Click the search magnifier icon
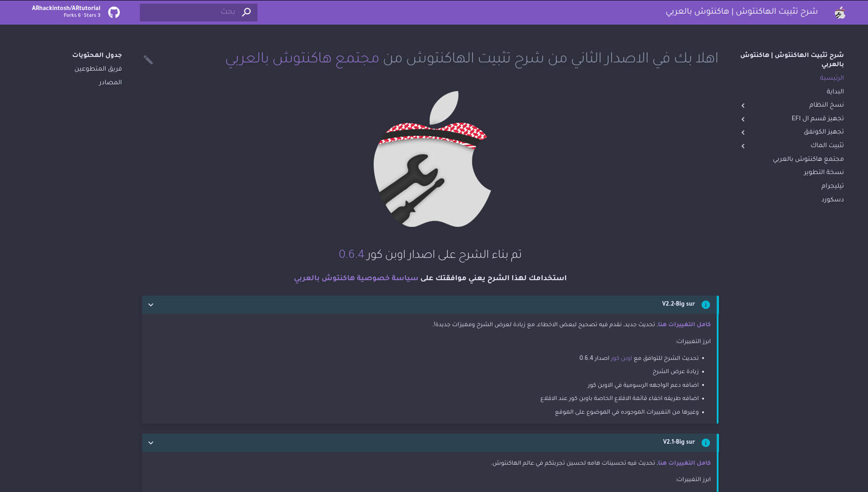Screen dimensions: 868x492 click(x=246, y=12)
